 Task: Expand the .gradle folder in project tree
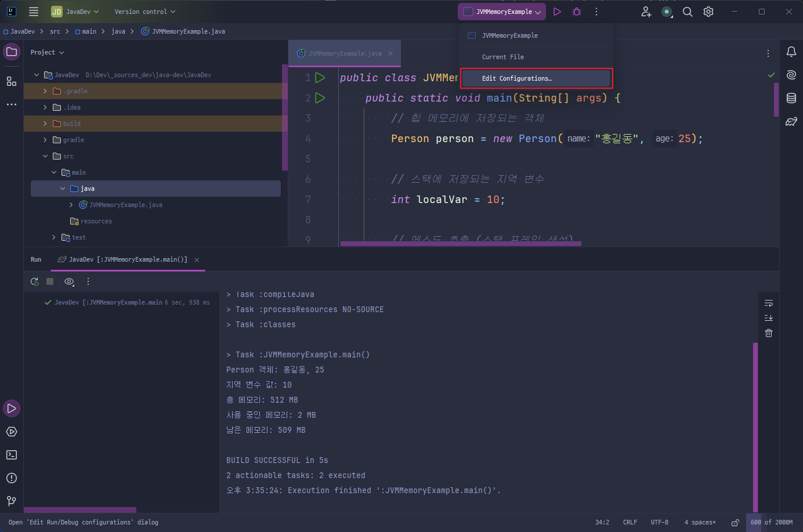pos(45,91)
